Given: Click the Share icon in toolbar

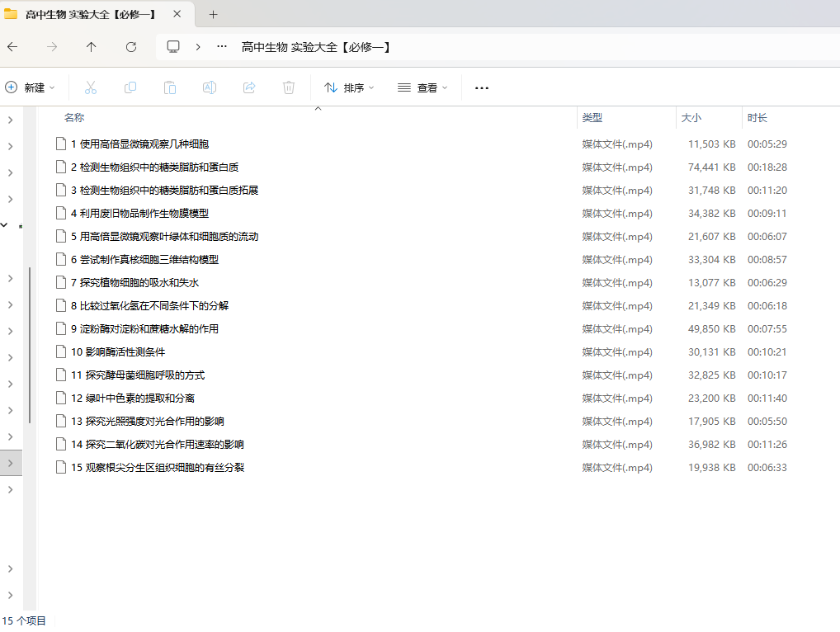Looking at the screenshot, I should click(249, 87).
